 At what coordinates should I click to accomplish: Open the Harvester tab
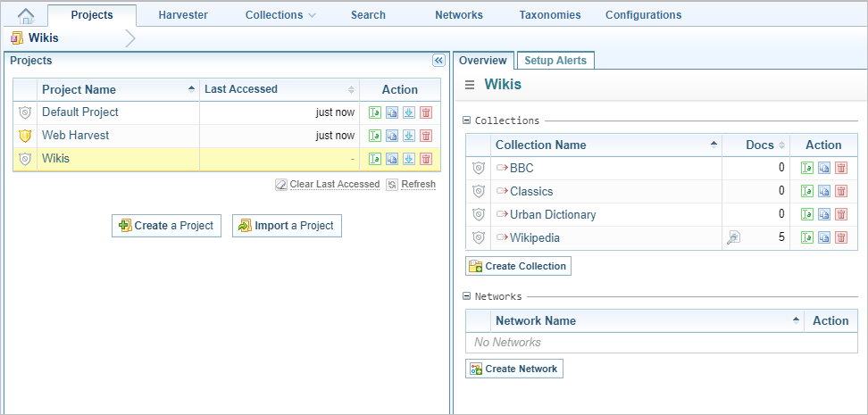(183, 15)
